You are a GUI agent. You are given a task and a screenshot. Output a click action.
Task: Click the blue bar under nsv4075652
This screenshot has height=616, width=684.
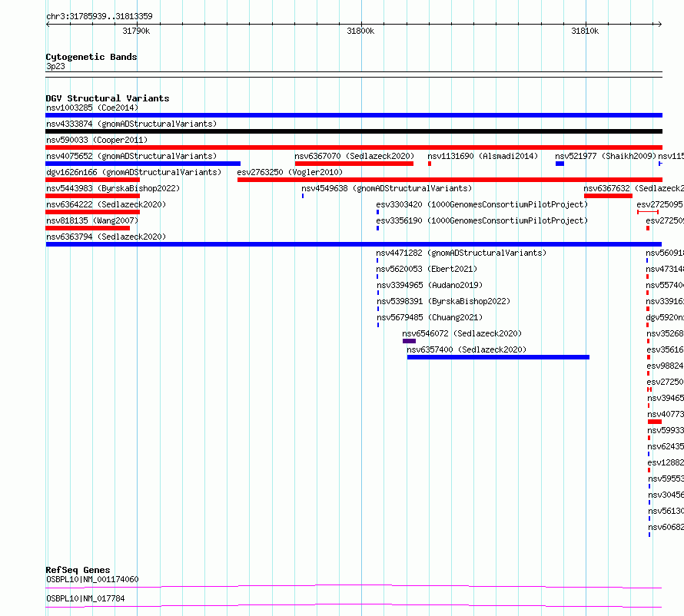143,164
